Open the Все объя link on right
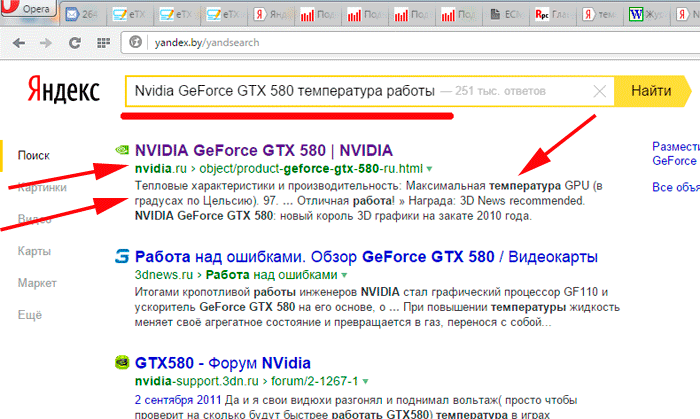The height and width of the screenshot is (419, 700). click(676, 187)
